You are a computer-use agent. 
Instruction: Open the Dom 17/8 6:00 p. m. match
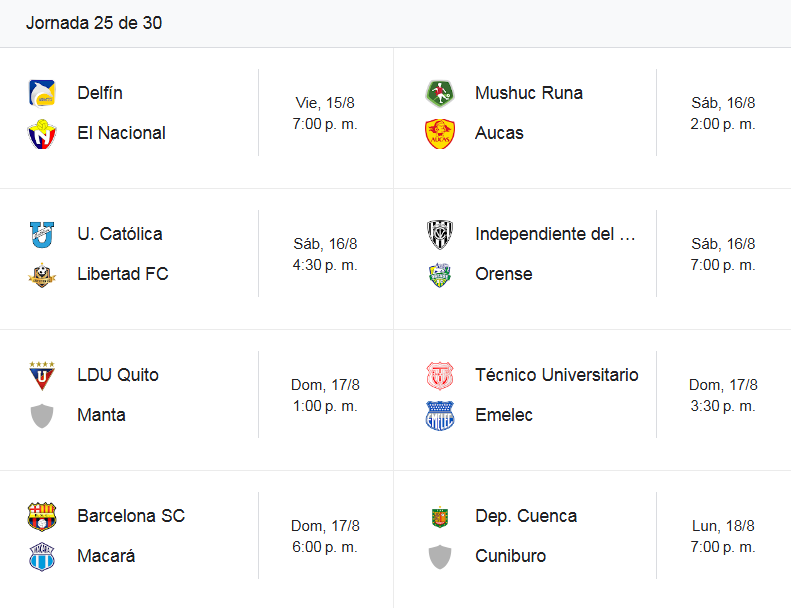[325, 536]
